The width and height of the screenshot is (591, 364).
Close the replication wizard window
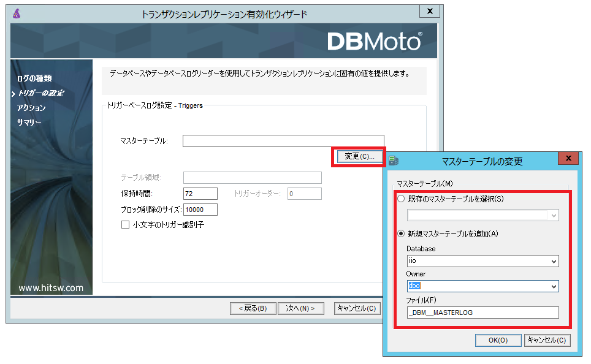click(430, 11)
